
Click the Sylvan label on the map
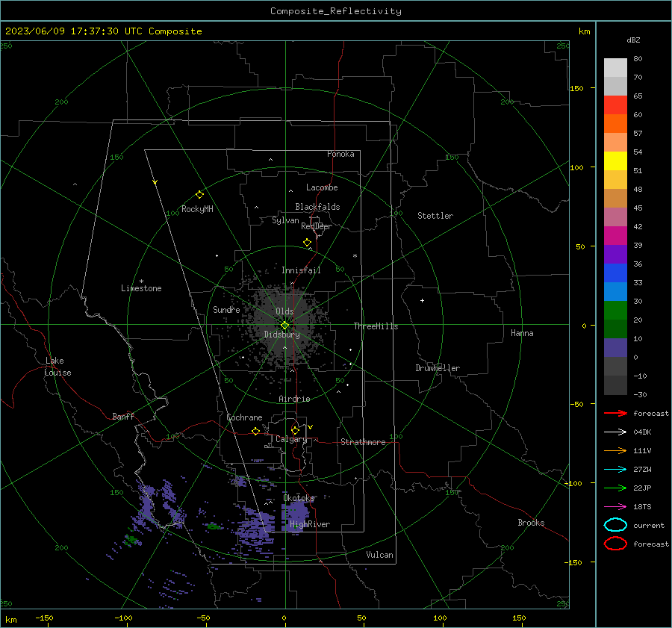tap(285, 220)
